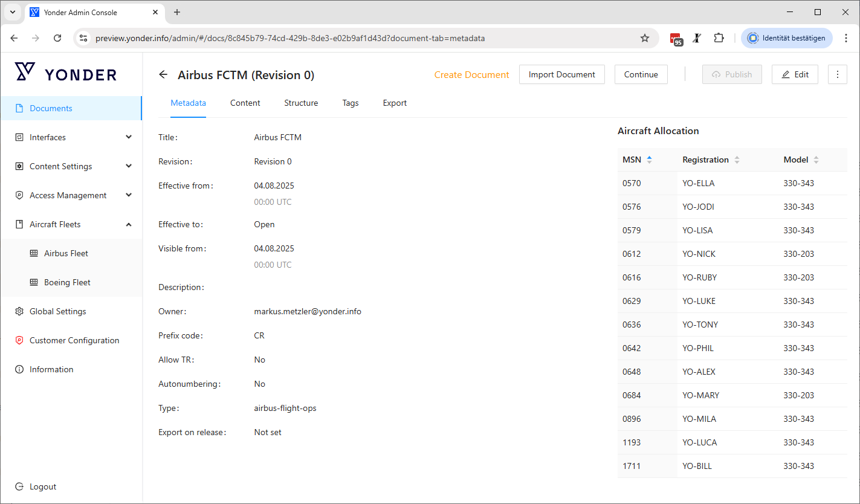Click the MSN 1193 cell

pyautogui.click(x=647, y=442)
